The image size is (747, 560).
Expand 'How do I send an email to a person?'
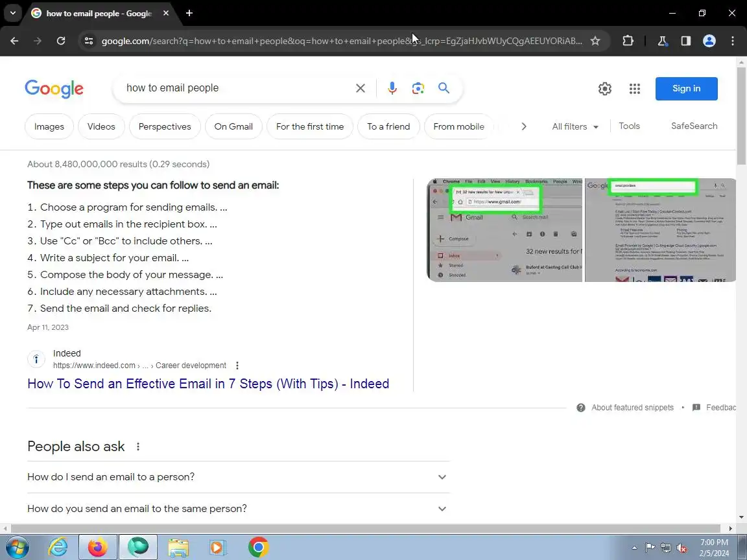pyautogui.click(x=238, y=476)
